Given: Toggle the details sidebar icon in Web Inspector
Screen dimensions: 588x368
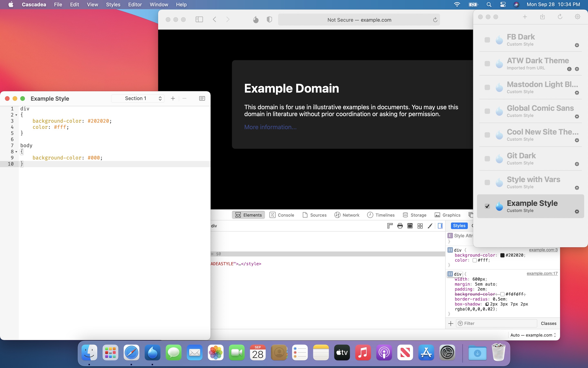Looking at the screenshot, I should [440, 226].
